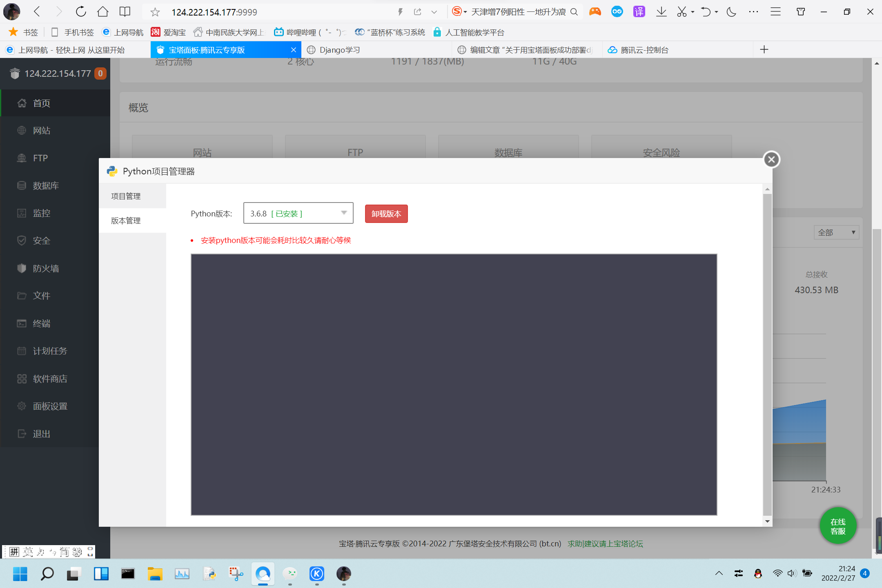
Task: Open 计划任务 in sidebar
Action: click(x=50, y=351)
